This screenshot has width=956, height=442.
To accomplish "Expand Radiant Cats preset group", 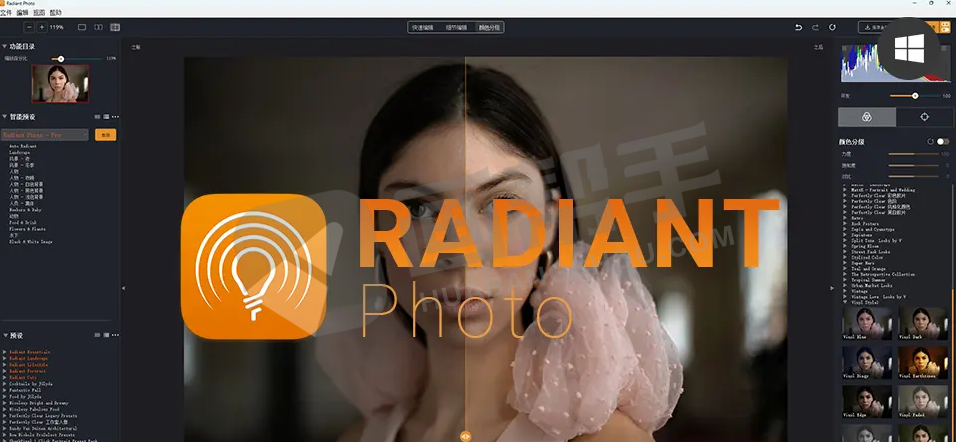I will pyautogui.click(x=5, y=378).
